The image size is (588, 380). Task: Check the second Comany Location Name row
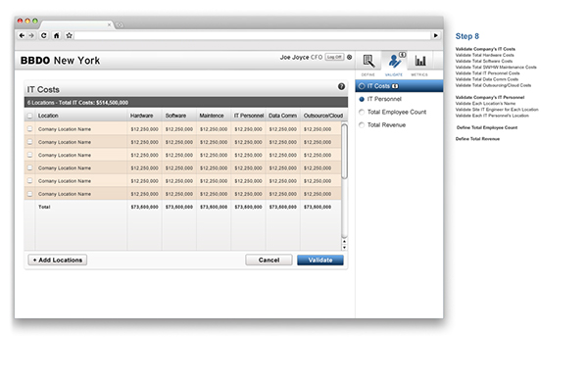point(30,142)
